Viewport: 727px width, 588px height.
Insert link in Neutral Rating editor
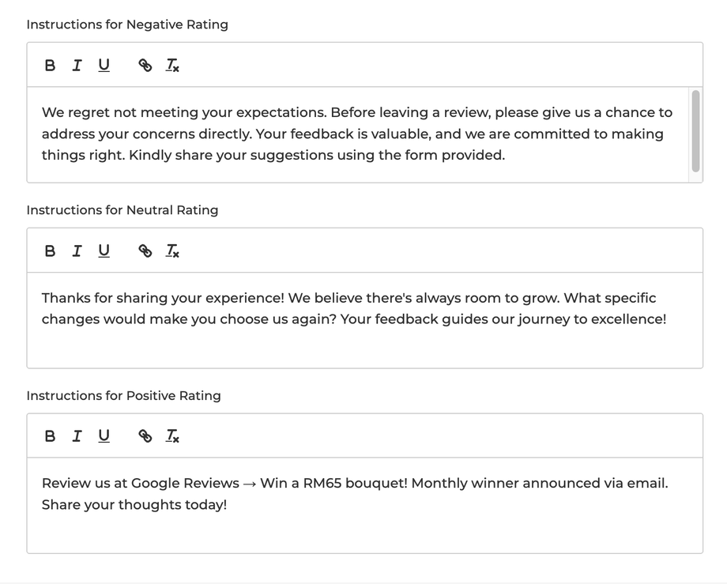(145, 251)
